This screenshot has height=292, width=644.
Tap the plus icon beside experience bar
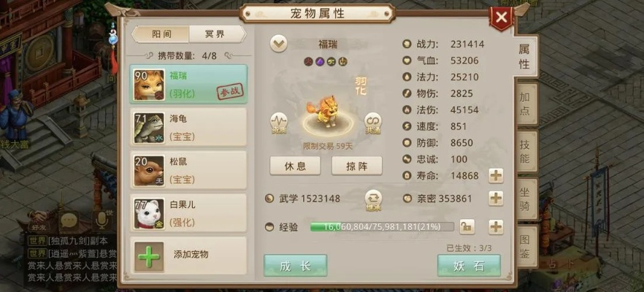point(496,227)
